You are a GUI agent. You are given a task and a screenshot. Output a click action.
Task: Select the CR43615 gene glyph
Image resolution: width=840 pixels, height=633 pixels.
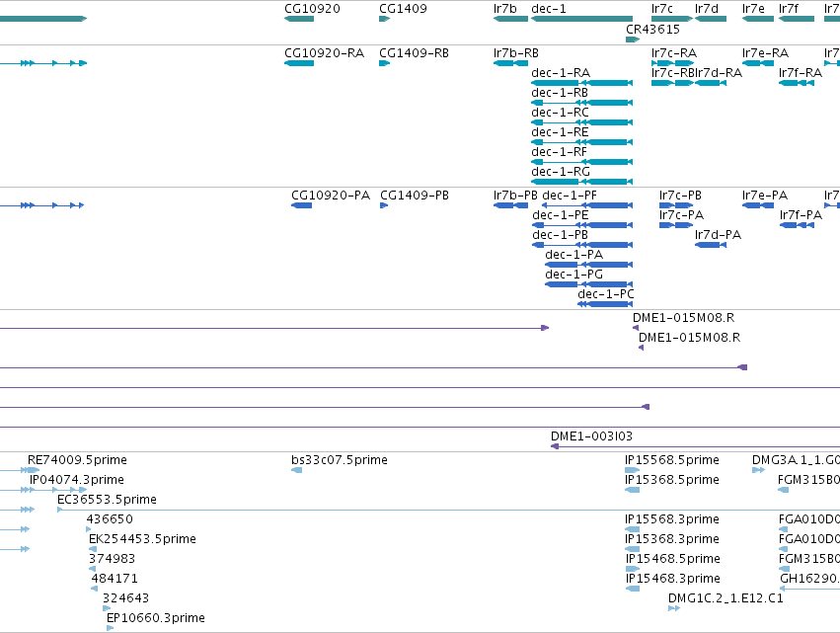[x=633, y=40]
